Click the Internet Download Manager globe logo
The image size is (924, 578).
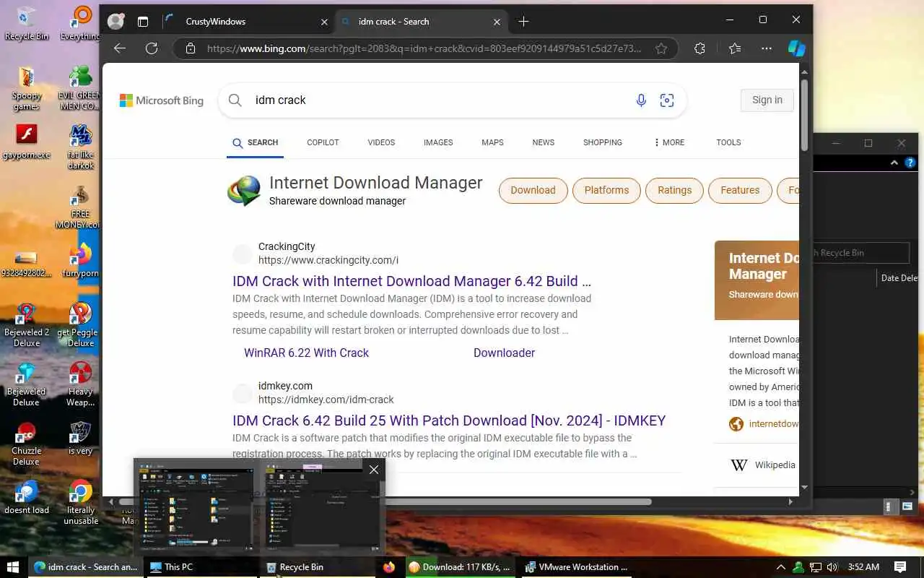click(x=244, y=191)
